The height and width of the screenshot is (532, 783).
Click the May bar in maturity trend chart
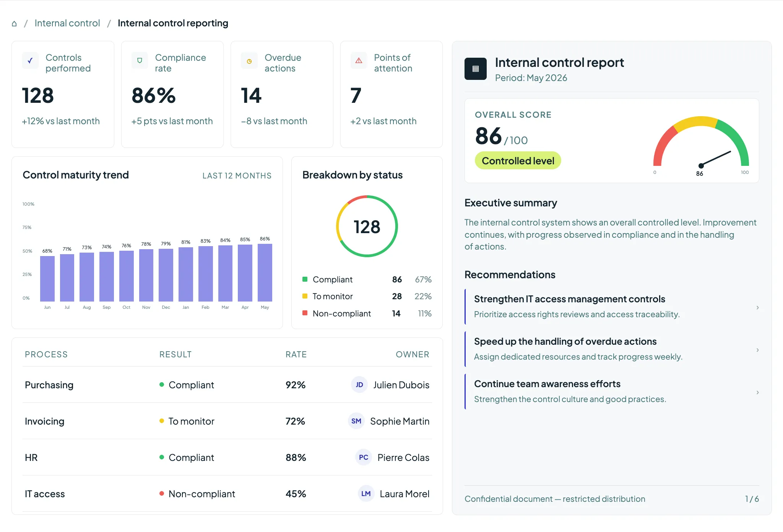tap(265, 272)
